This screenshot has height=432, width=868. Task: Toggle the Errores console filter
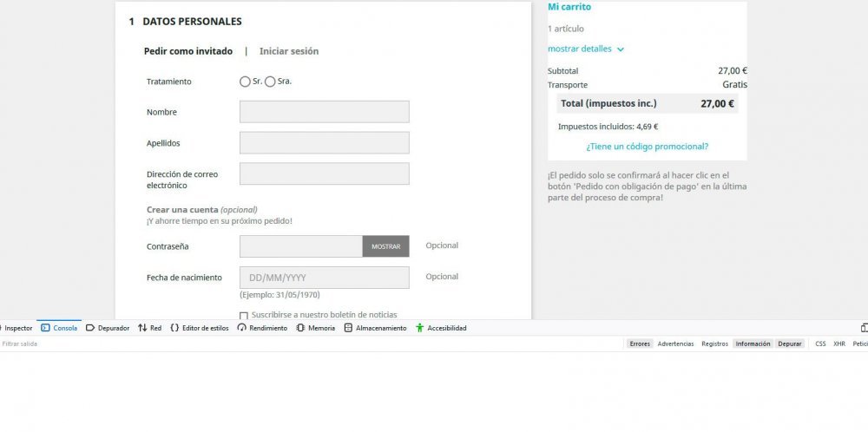pyautogui.click(x=640, y=344)
